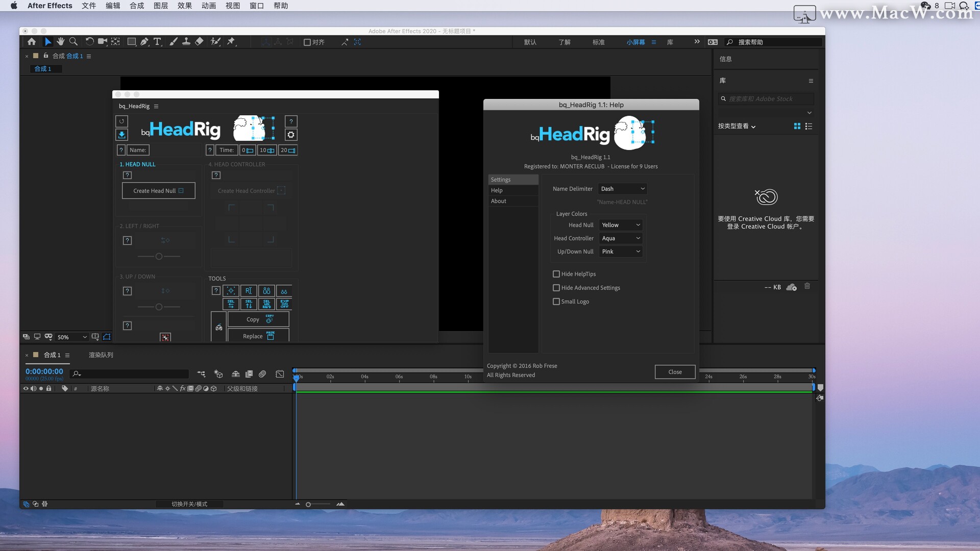The image size is (980, 551).
Task: Open Head Controller color Aqua dropdown
Action: click(621, 238)
